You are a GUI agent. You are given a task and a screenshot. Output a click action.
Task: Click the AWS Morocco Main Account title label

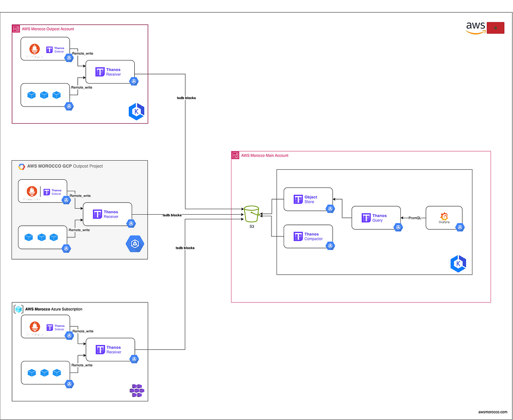coord(265,155)
